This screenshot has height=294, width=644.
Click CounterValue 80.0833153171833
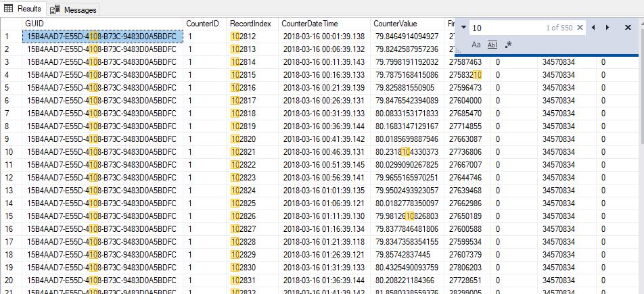point(407,114)
